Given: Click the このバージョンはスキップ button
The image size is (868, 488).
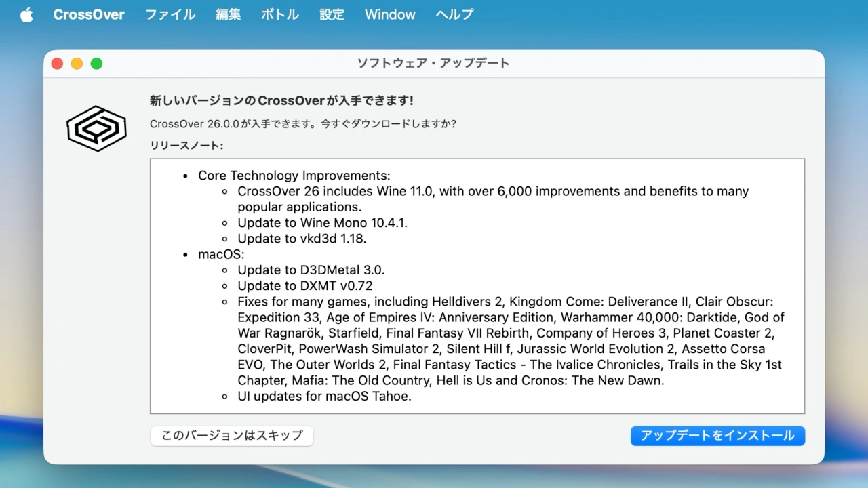Looking at the screenshot, I should coord(231,436).
